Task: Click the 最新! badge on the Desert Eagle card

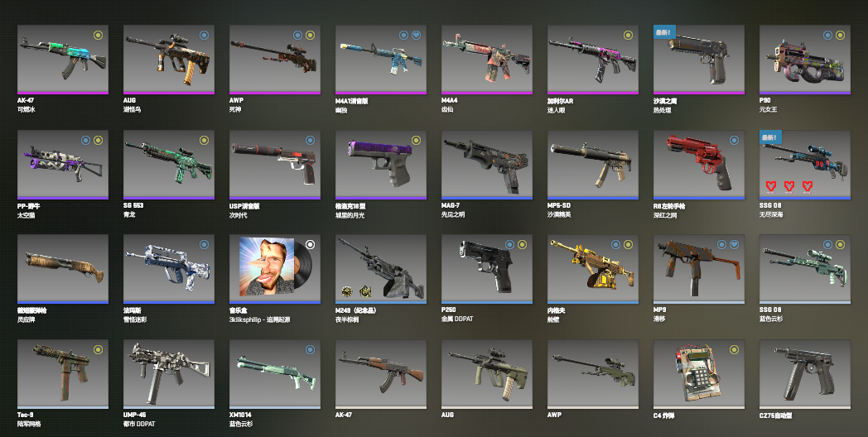Action: tap(663, 32)
